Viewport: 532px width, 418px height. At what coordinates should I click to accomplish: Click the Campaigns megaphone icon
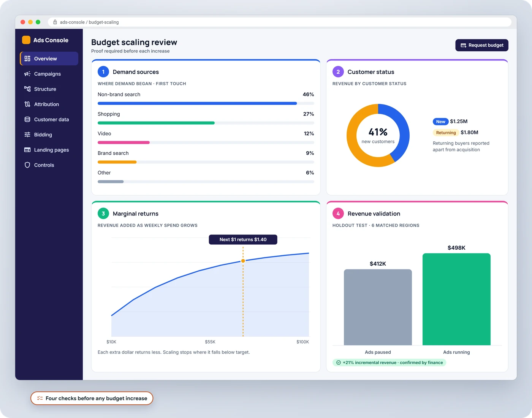click(x=27, y=74)
